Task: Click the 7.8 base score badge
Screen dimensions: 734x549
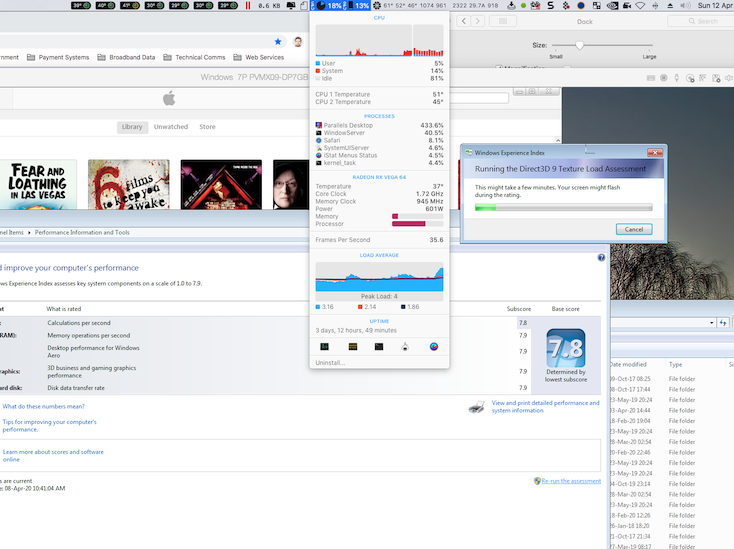Action: 565,348
